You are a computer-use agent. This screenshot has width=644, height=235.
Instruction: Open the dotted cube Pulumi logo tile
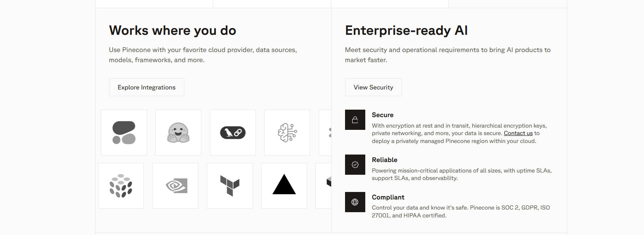(121, 186)
